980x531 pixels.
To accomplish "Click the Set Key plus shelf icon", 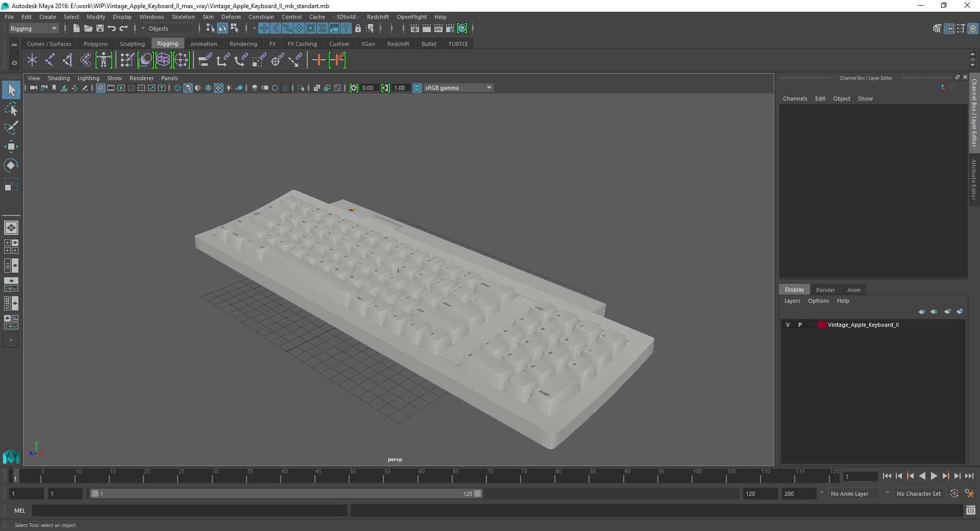I will click(x=319, y=60).
